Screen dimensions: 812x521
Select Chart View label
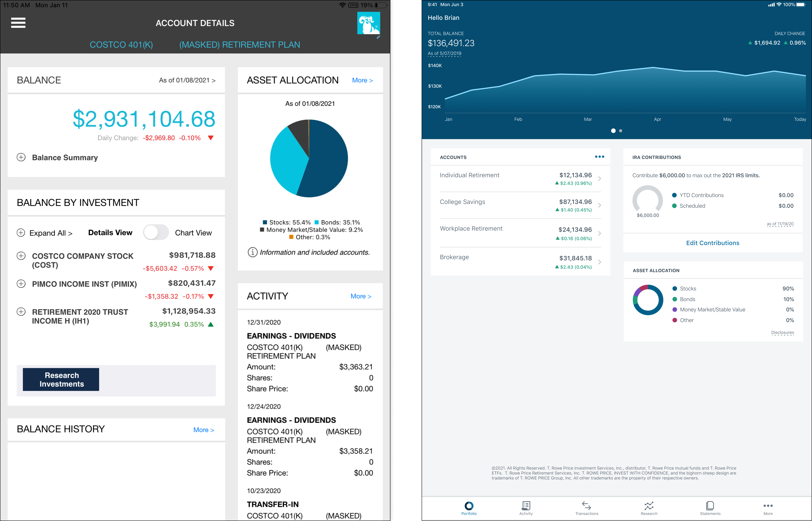tap(193, 233)
